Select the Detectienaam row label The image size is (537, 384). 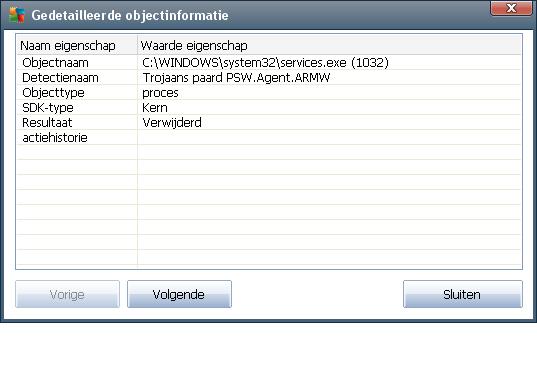[x=60, y=78]
